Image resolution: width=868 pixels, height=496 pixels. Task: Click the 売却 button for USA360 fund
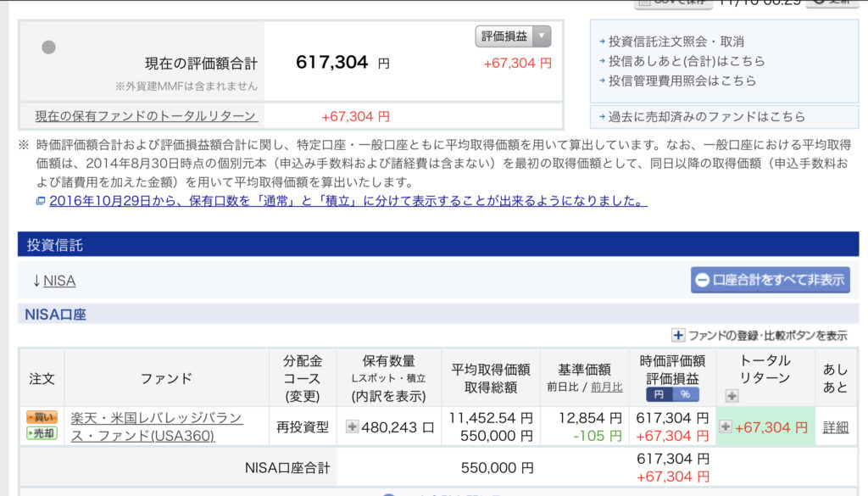[42, 433]
